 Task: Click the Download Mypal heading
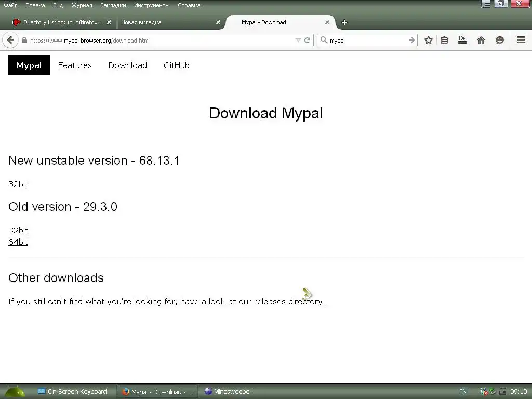pos(265,113)
